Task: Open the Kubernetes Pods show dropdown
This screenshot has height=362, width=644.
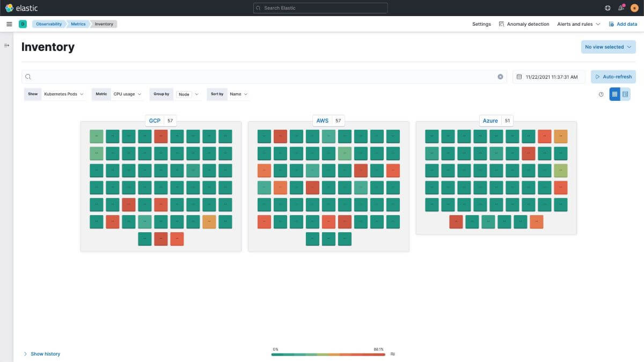Action: coord(63,94)
